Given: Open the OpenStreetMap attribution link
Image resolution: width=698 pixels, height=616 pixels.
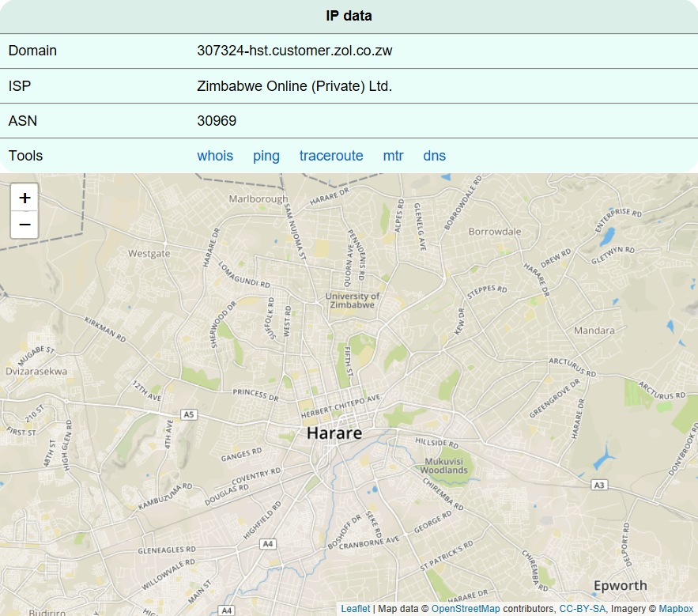Looking at the screenshot, I should coord(466,609).
